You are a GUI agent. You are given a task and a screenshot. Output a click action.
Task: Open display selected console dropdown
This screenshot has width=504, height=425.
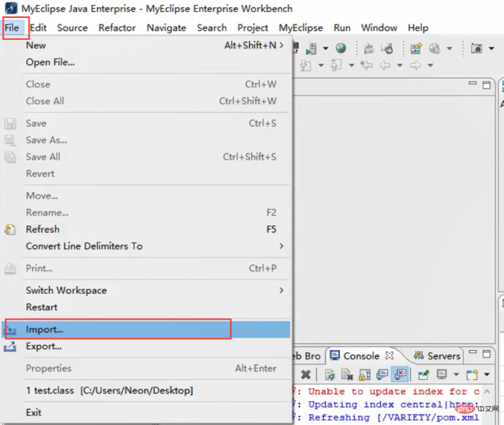tap(456, 375)
